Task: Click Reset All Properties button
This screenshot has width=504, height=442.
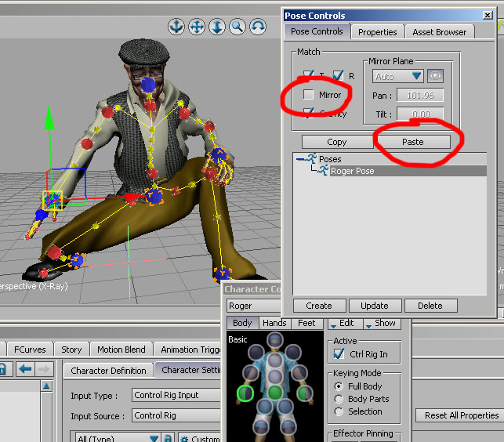Action: pos(460,415)
